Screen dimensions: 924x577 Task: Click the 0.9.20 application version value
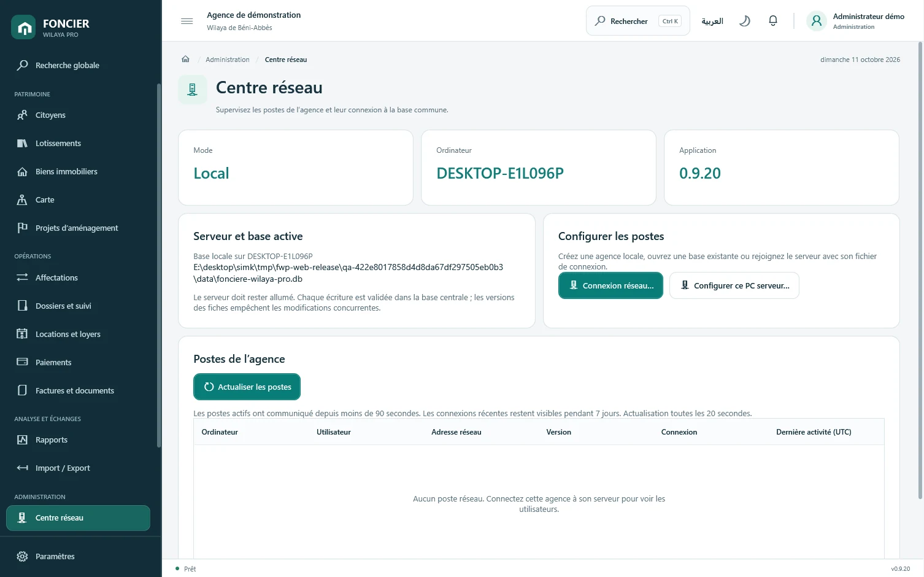[x=700, y=174]
